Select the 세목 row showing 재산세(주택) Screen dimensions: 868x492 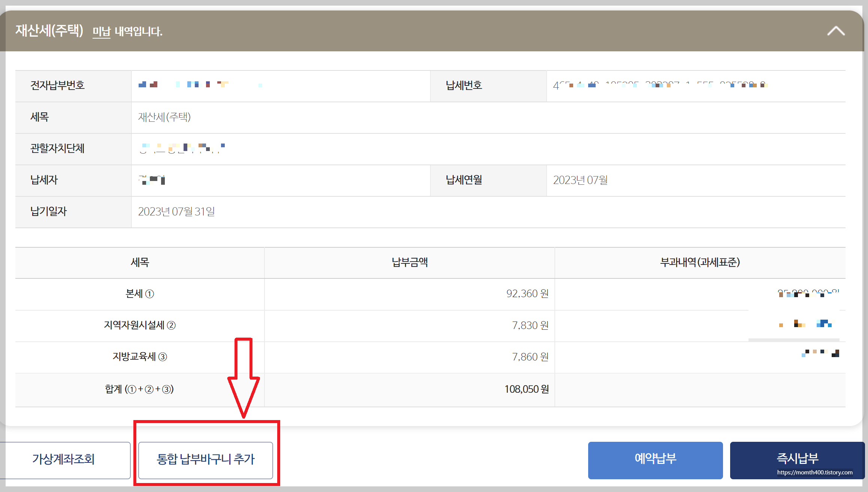pyautogui.click(x=165, y=117)
